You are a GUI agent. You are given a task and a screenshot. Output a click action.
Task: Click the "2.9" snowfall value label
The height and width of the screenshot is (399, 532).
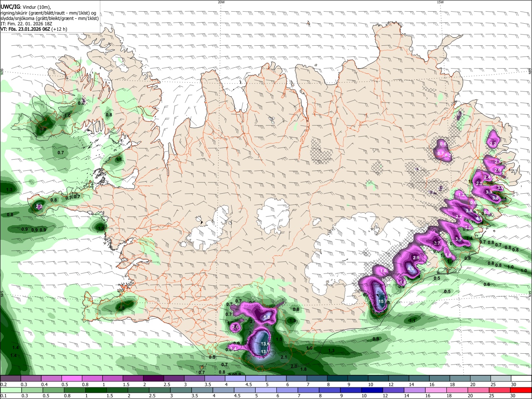(x=416, y=258)
